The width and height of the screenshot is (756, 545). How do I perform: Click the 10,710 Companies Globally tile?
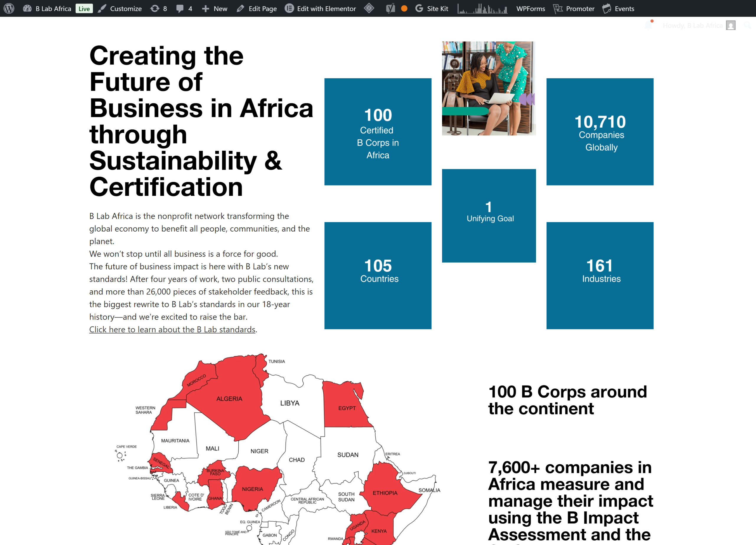coord(600,132)
